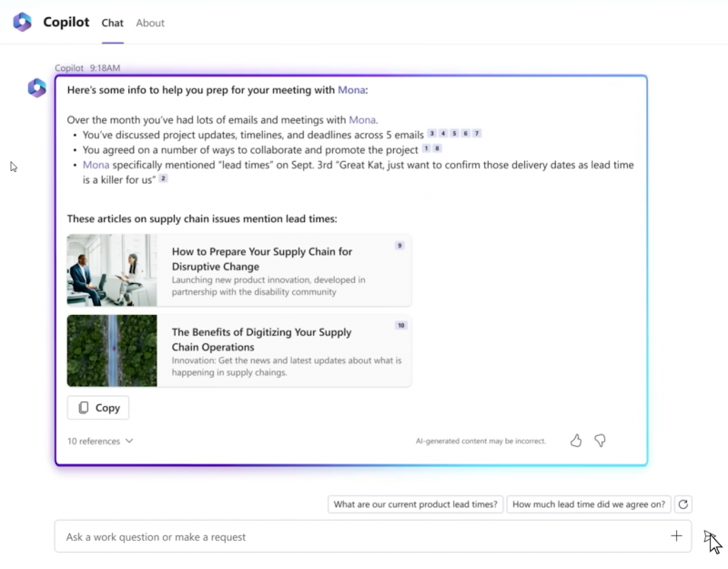This screenshot has height=569, width=728.
Task: Open the attach menu with the plus icon
Action: pyautogui.click(x=677, y=536)
